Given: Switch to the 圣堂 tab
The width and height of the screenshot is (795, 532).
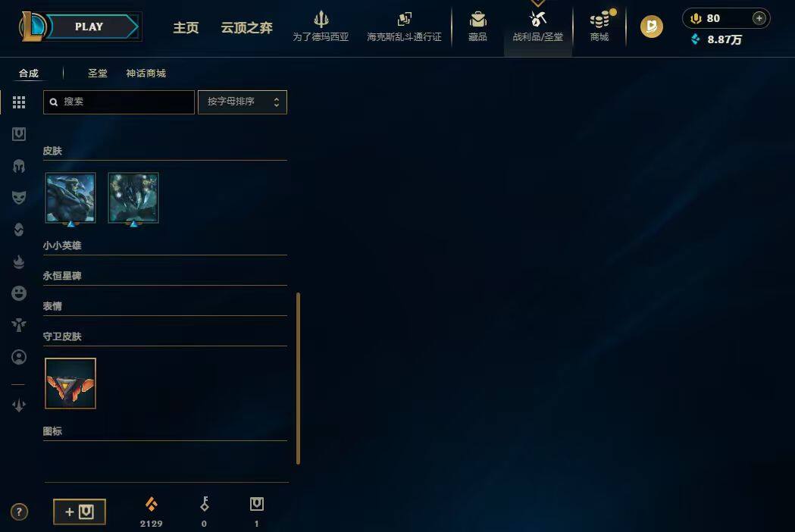Looking at the screenshot, I should [97, 74].
